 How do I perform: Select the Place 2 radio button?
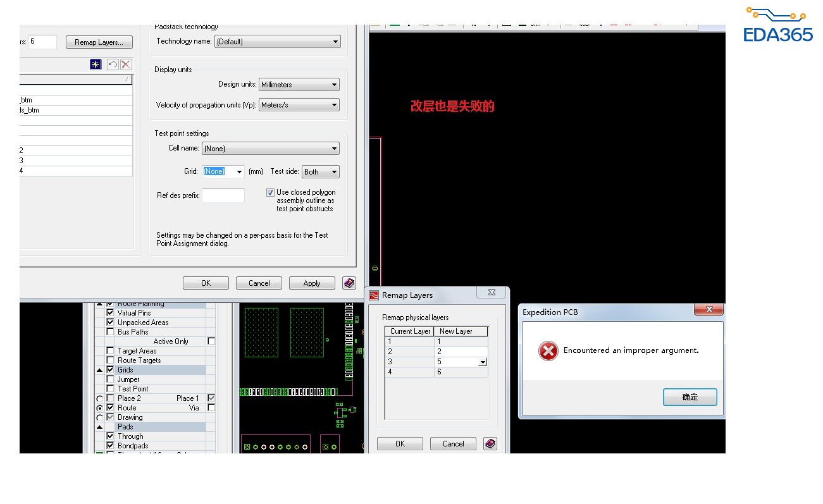point(99,398)
